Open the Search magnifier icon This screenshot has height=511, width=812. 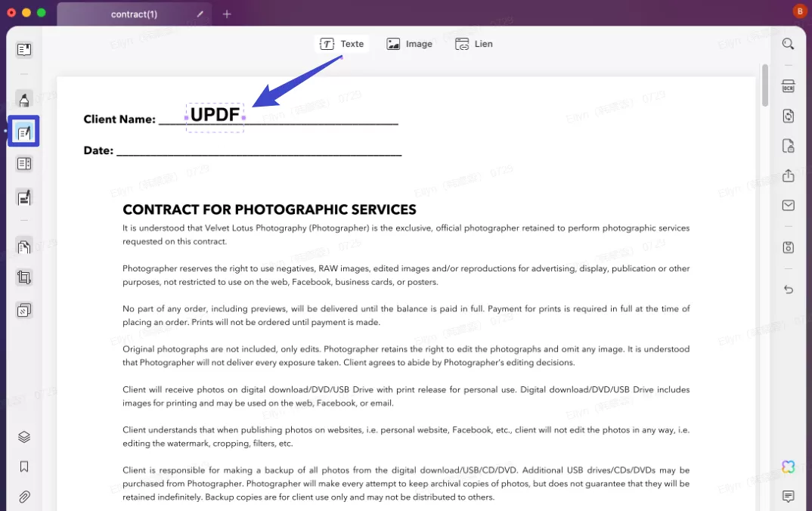(788, 44)
